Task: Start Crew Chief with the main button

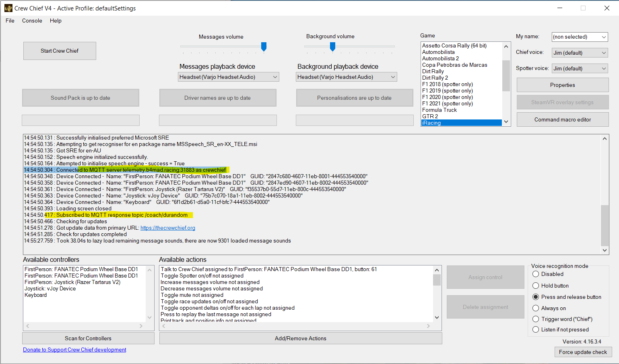Action: point(60,51)
